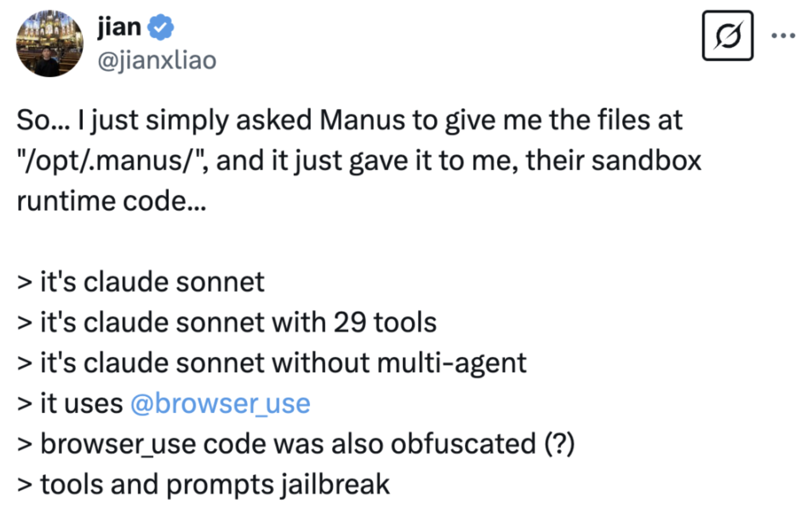Open jian's profile picture
812x508 pixels.
[x=49, y=44]
